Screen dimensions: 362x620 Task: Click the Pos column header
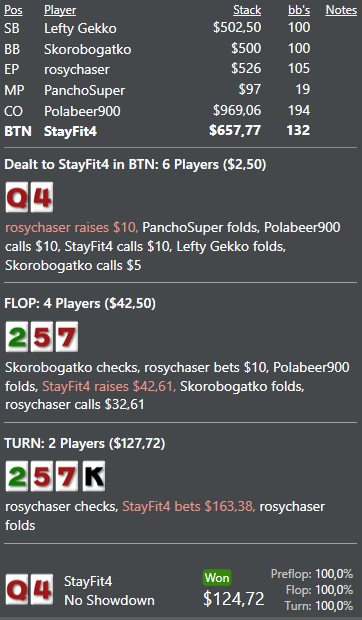click(13, 10)
